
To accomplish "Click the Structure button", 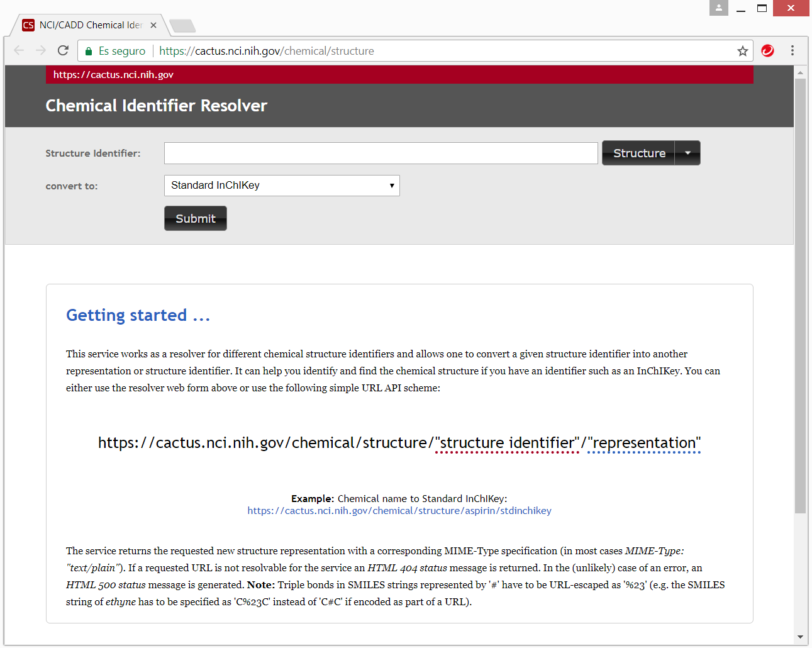I will pyautogui.click(x=638, y=153).
